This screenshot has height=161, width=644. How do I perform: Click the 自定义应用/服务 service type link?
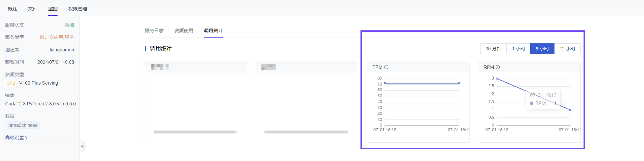pos(57,37)
